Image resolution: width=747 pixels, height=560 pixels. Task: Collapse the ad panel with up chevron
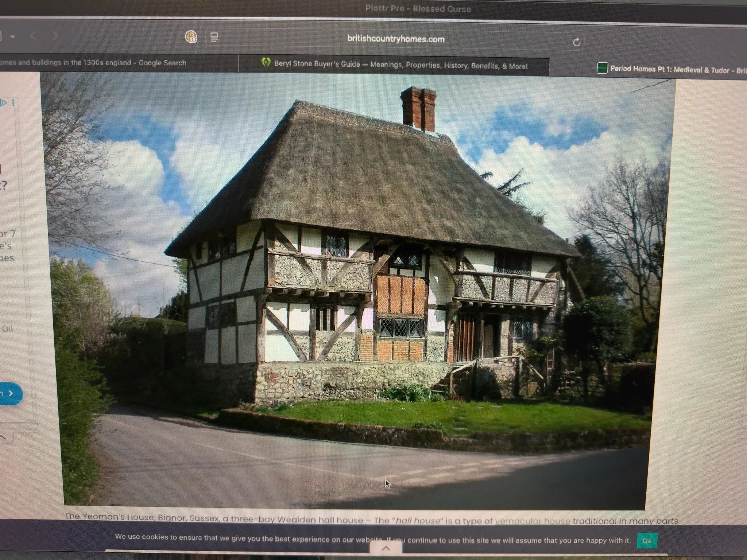click(3, 437)
